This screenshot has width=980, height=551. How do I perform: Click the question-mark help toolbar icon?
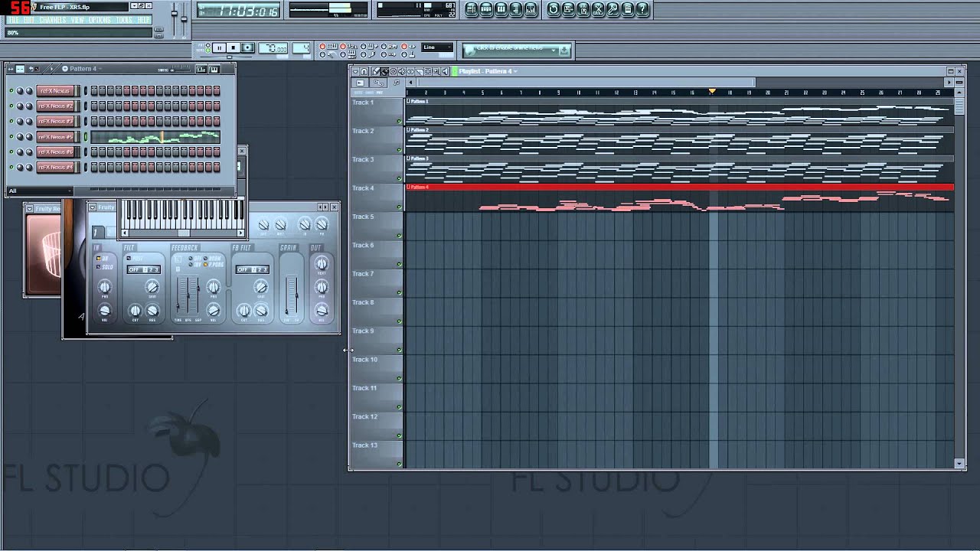click(642, 9)
